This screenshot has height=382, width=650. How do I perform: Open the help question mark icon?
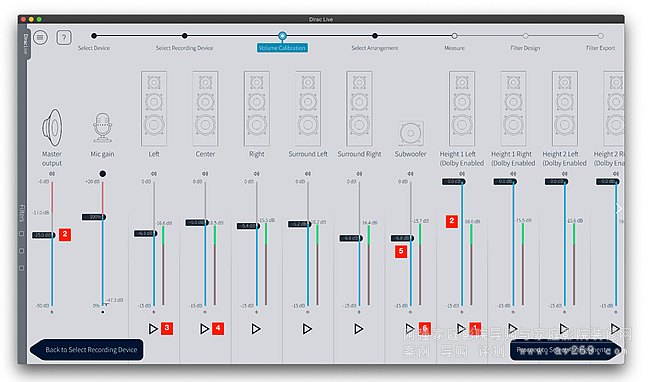click(x=63, y=38)
